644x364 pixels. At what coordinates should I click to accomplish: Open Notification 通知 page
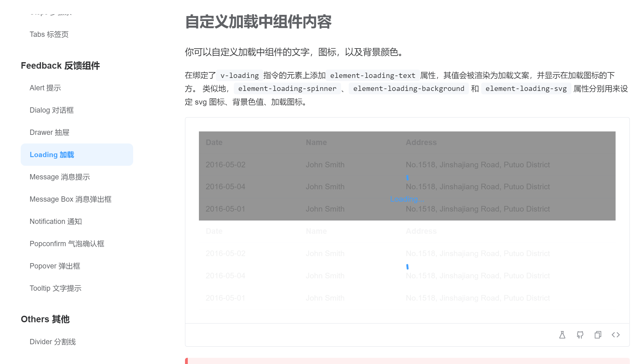[x=56, y=221]
